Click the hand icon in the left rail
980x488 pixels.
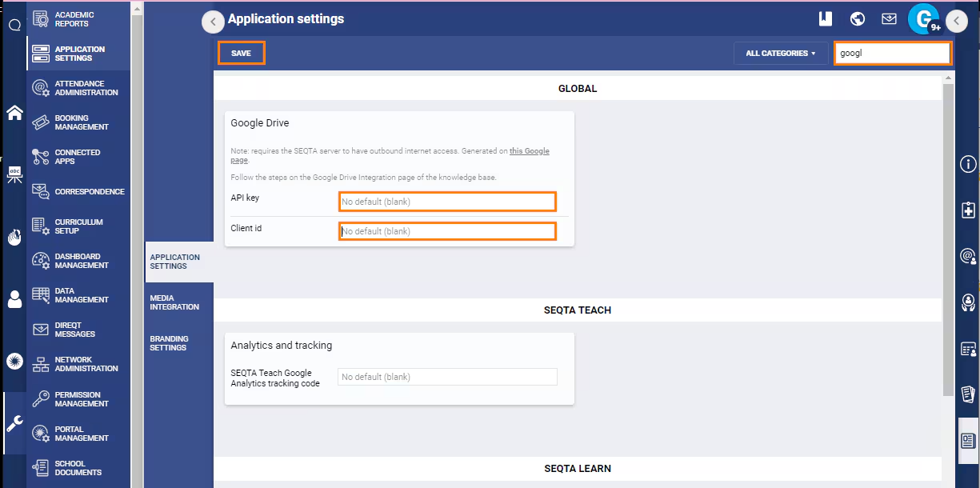pos(14,237)
